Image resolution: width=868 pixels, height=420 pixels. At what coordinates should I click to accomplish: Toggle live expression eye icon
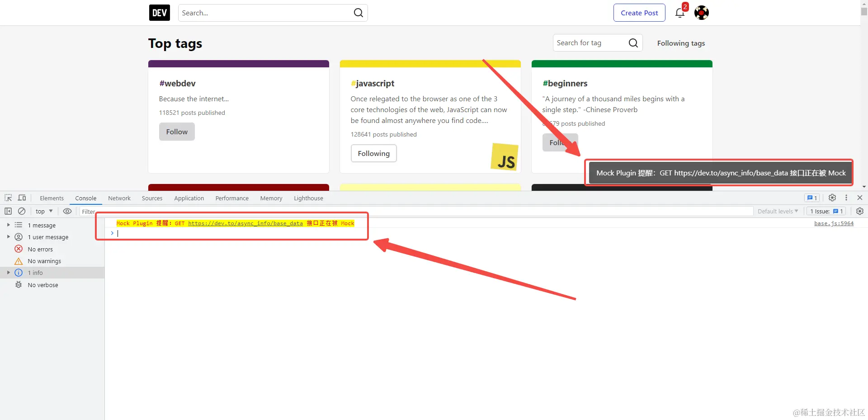[67, 211]
